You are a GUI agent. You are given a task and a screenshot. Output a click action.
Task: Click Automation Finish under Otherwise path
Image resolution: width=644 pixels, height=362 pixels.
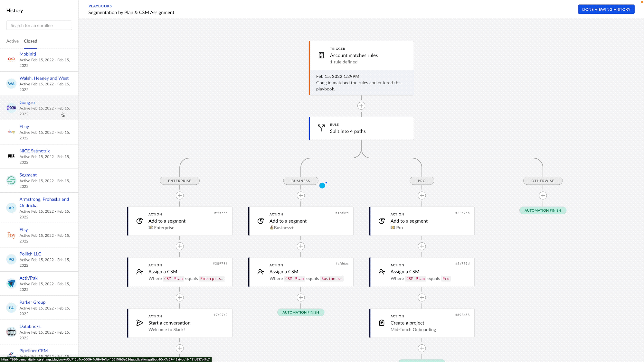coord(543,210)
